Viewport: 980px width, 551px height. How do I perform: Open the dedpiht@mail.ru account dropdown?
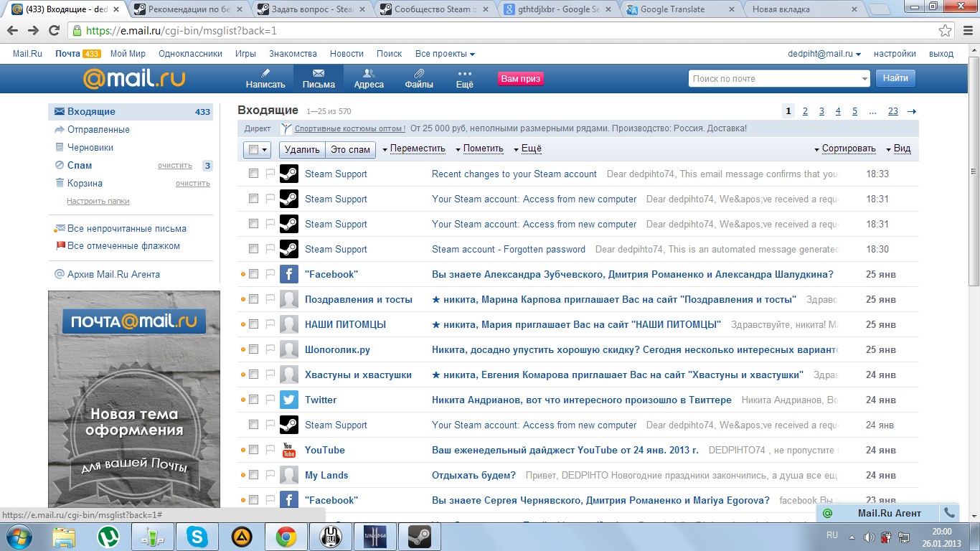coord(824,54)
